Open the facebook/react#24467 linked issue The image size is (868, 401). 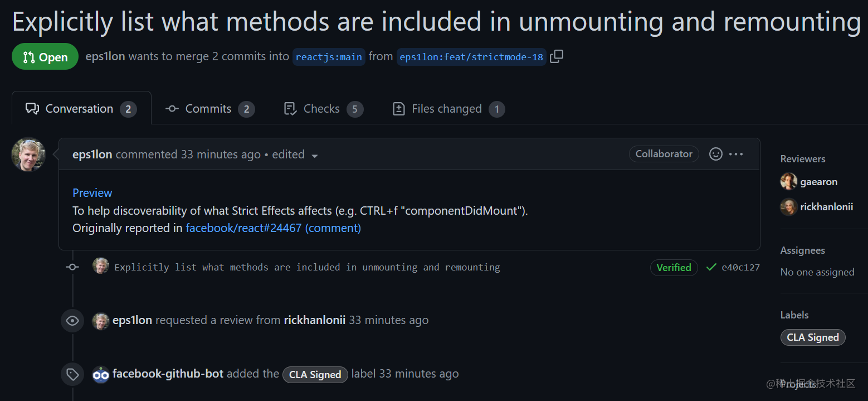(243, 228)
